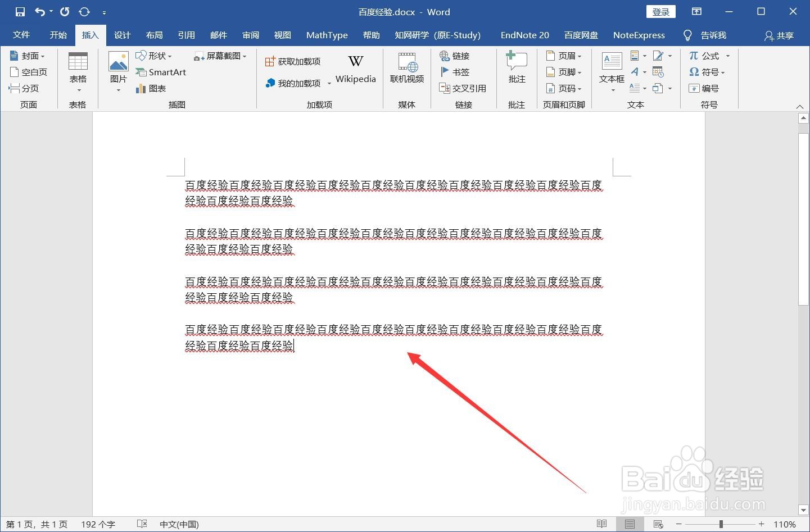Insert a bookmark with the 书签 icon
The width and height of the screenshot is (810, 532).
point(456,72)
